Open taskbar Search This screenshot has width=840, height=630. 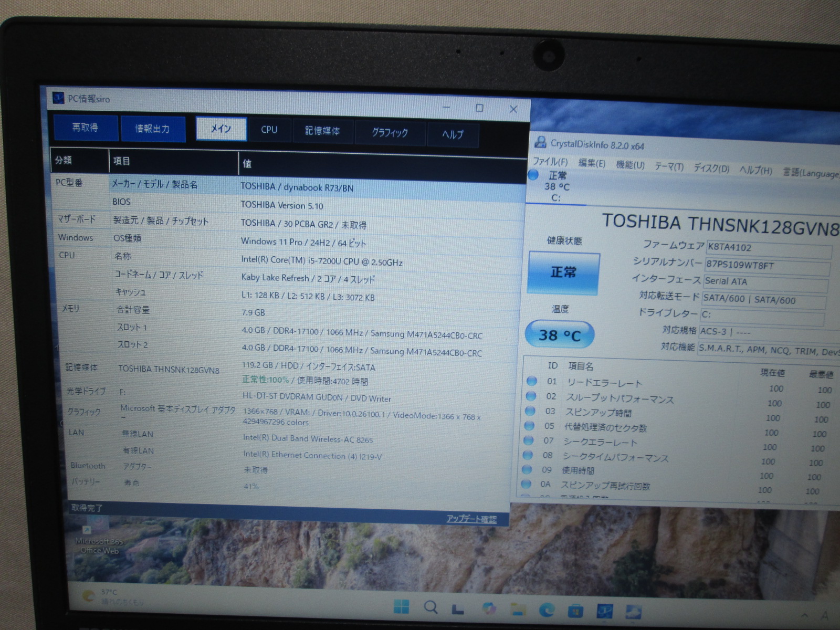coord(431,607)
